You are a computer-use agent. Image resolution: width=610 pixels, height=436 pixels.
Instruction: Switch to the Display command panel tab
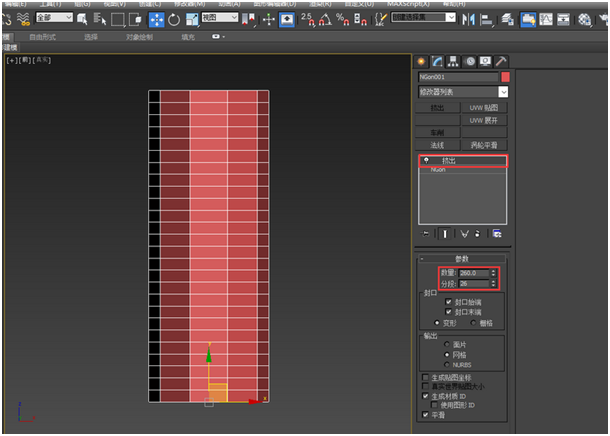[485, 61]
